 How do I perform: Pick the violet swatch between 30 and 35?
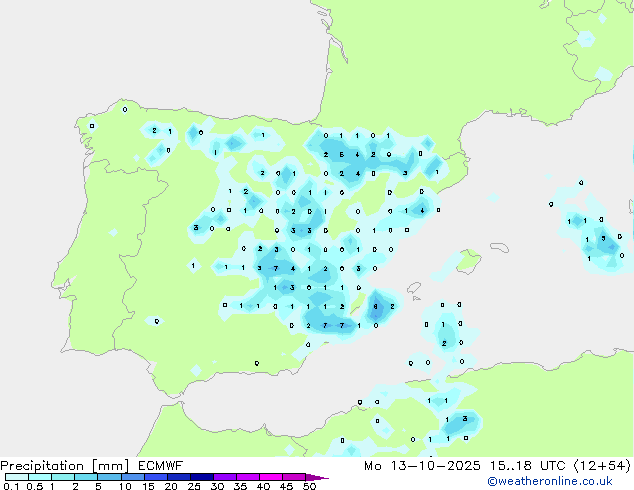tap(225, 477)
